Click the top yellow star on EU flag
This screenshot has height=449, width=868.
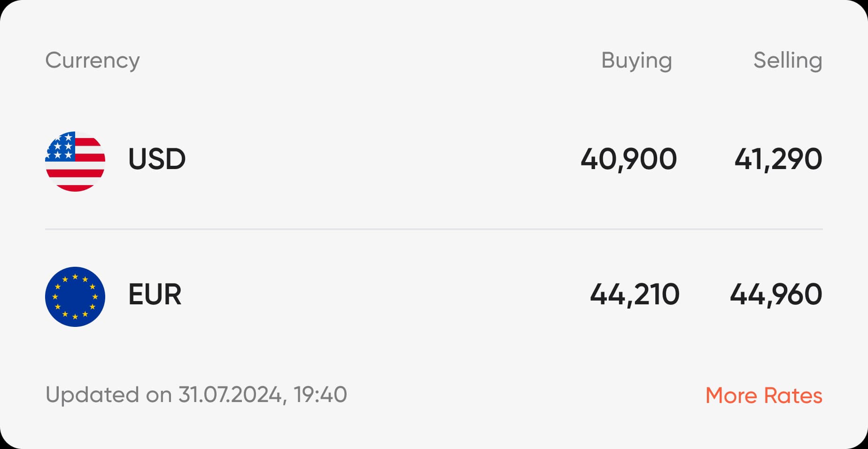click(75, 277)
